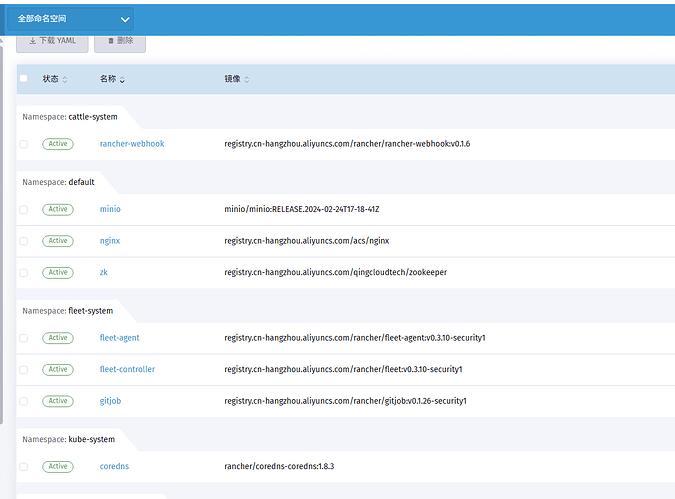Select the Namespace: fleet-system group tab
Image resolution: width=675 pixels, height=499 pixels.
point(68,311)
